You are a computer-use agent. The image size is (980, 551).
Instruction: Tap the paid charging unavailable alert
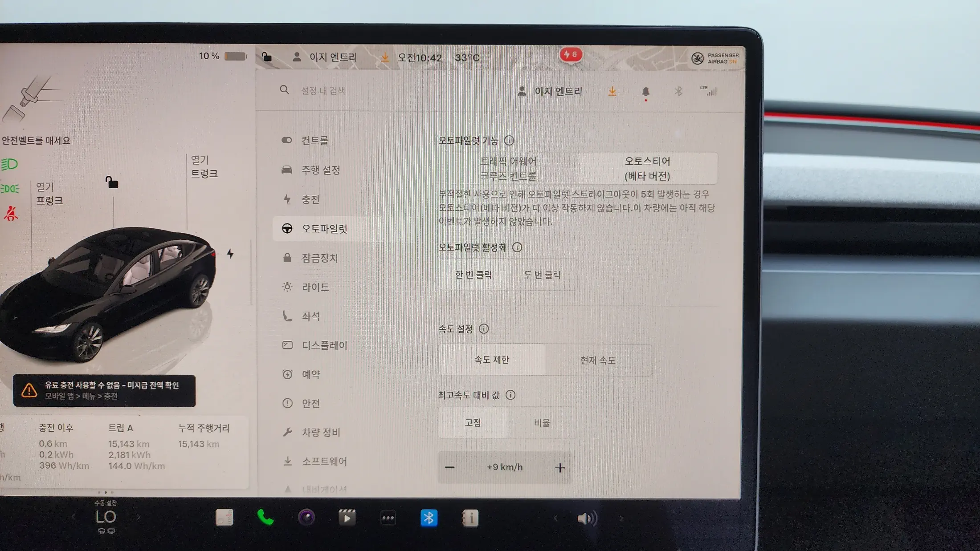(x=104, y=391)
